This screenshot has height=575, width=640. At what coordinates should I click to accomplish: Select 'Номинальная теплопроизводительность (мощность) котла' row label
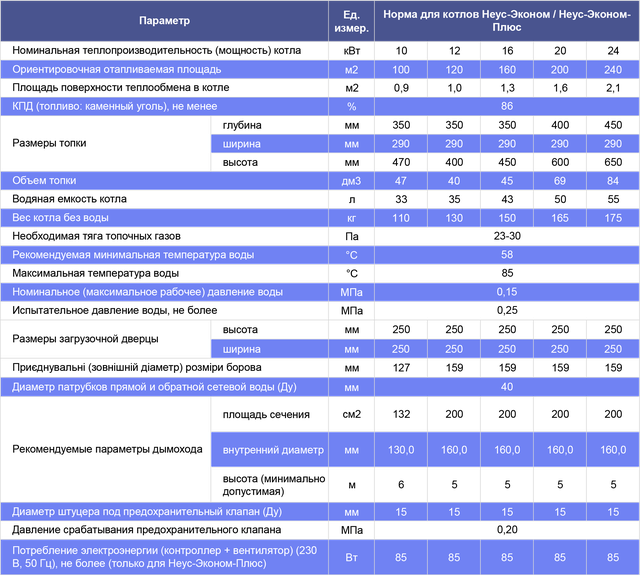(x=157, y=51)
